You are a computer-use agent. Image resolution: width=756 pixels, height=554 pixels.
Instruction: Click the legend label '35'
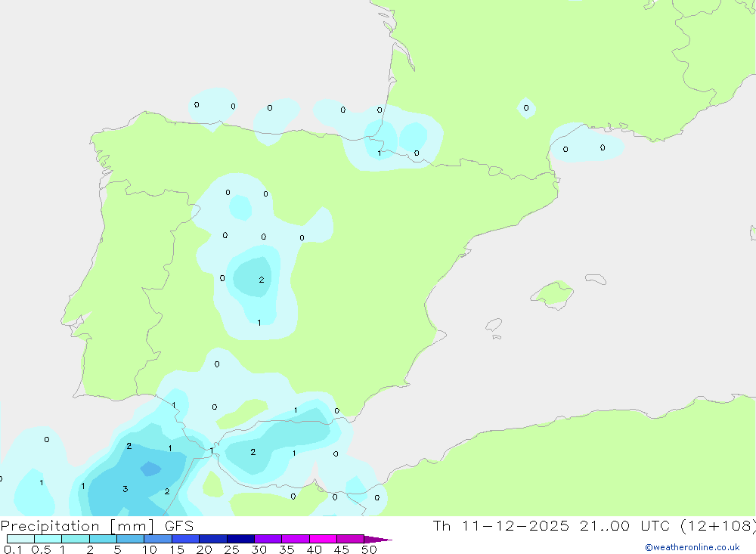pos(287,549)
